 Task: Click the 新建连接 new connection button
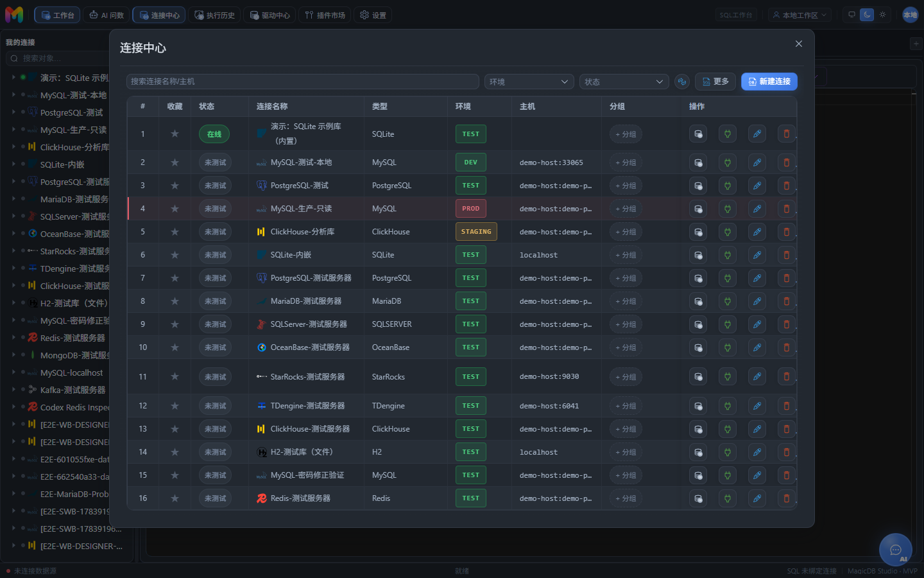coord(769,82)
